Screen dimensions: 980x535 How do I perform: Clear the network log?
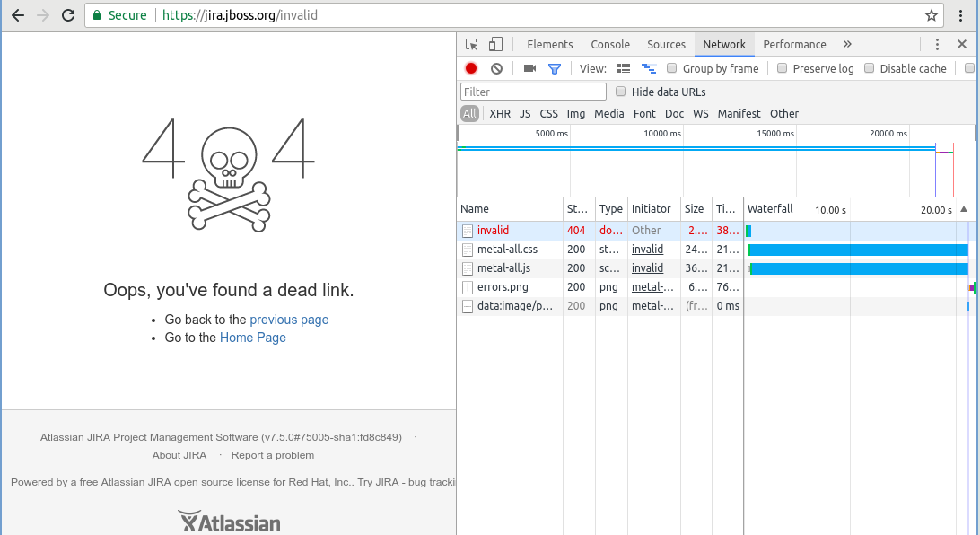tap(496, 68)
